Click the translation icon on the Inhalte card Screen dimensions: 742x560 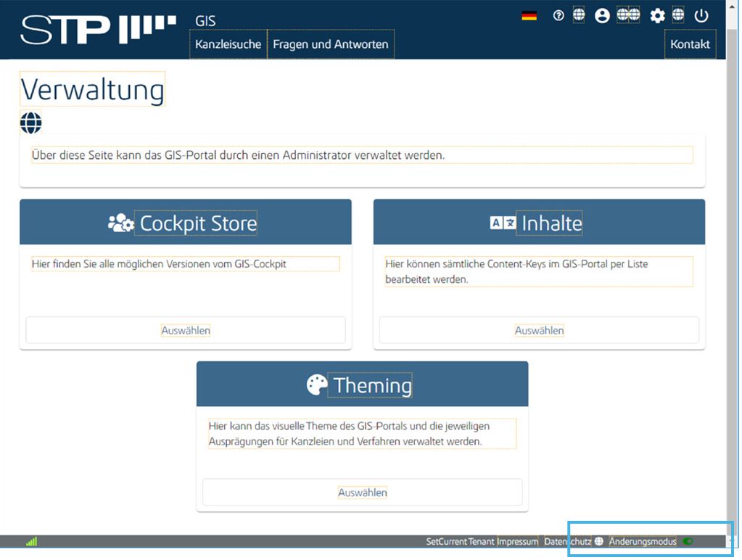pos(504,223)
